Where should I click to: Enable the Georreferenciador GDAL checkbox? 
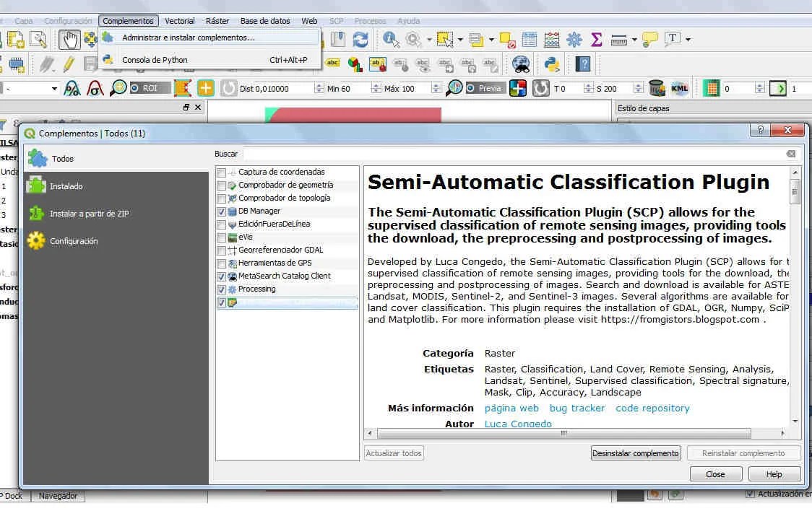click(222, 250)
